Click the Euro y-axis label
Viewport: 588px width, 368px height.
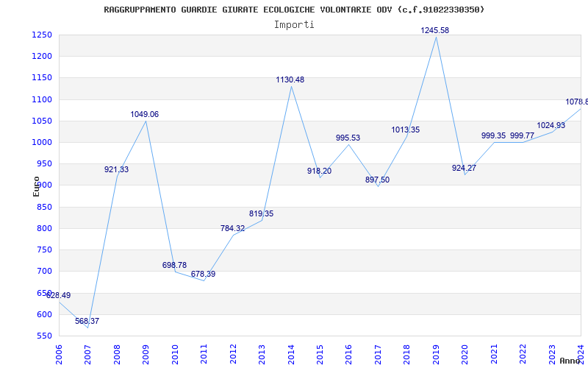36,187
